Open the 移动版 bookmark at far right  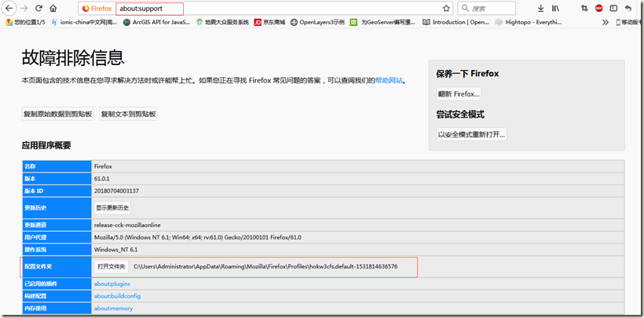click(629, 22)
